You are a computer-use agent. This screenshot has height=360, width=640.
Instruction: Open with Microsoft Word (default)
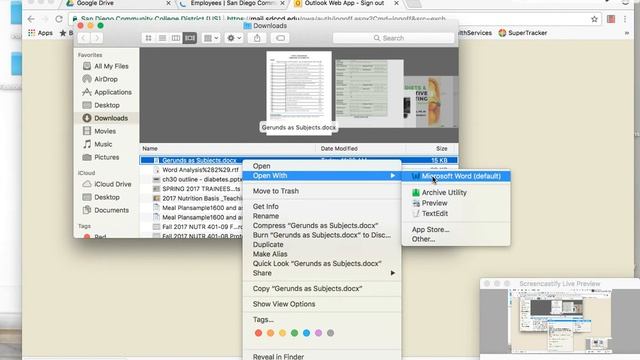456,176
